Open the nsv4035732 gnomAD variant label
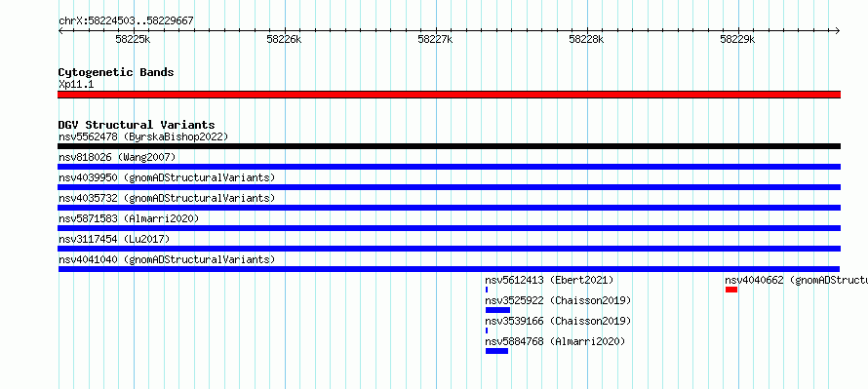Screen dimensions: 868x389 tap(167, 198)
